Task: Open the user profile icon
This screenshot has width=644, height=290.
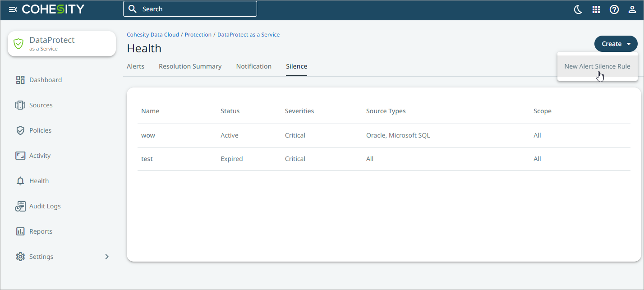Action: [x=632, y=9]
